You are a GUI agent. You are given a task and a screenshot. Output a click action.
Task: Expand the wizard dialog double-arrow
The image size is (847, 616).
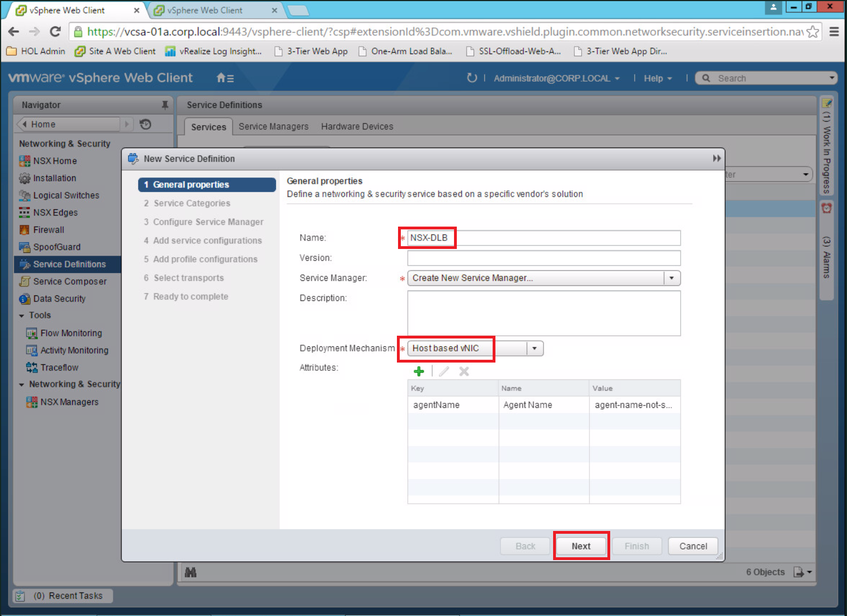point(717,158)
